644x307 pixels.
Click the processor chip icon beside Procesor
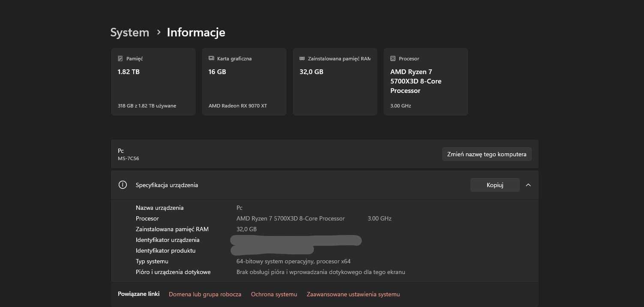click(x=393, y=58)
